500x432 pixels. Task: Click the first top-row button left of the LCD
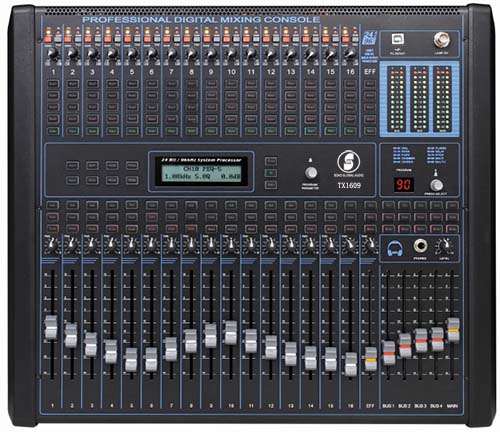click(x=72, y=165)
